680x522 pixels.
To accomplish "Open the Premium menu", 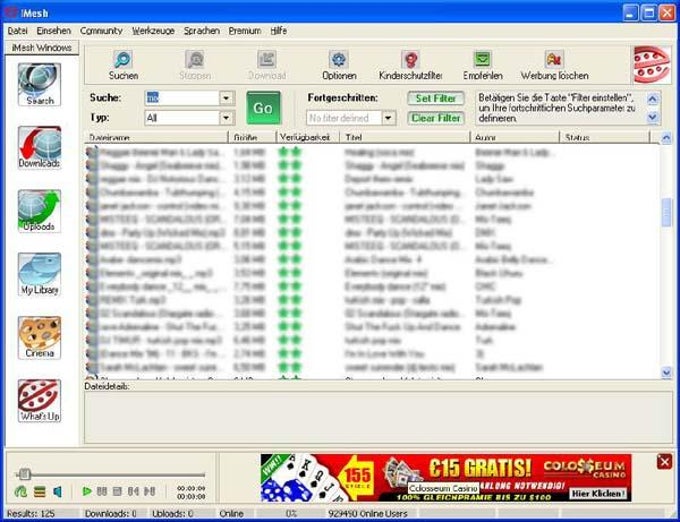I will tap(245, 31).
